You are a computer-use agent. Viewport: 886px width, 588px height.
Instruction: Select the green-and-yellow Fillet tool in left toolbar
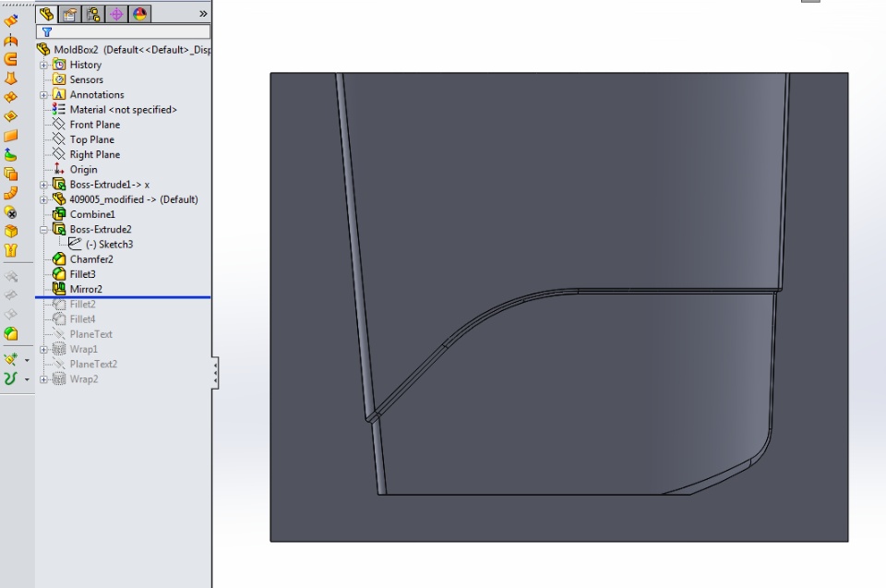[x=11, y=334]
